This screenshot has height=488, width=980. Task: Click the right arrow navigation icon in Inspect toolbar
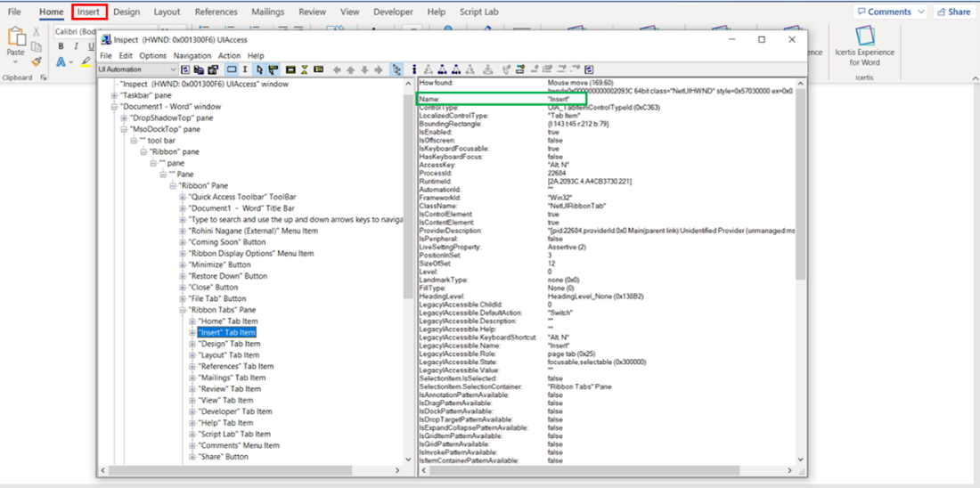coord(378,69)
